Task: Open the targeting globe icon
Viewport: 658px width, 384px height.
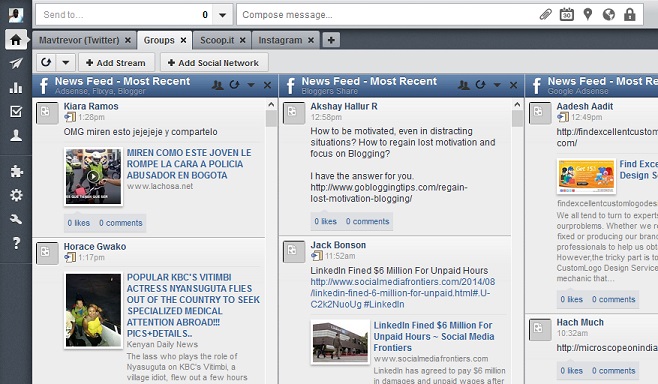Action: (608, 15)
